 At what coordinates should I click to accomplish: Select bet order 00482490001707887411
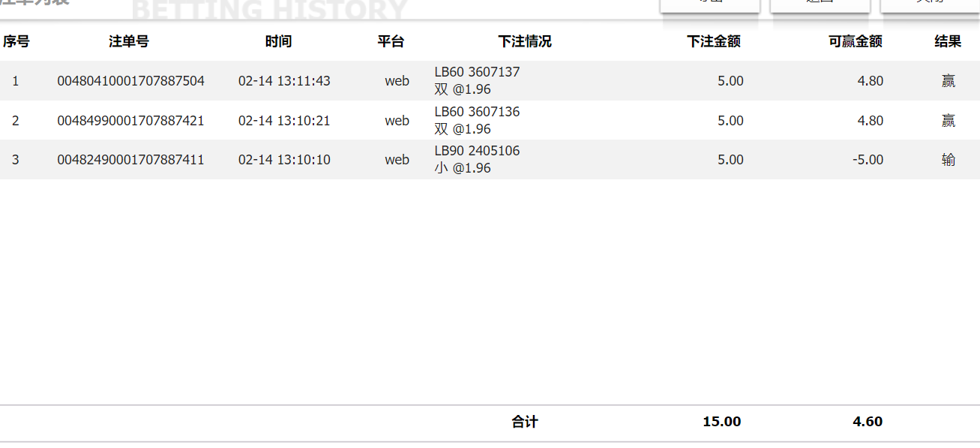130,160
